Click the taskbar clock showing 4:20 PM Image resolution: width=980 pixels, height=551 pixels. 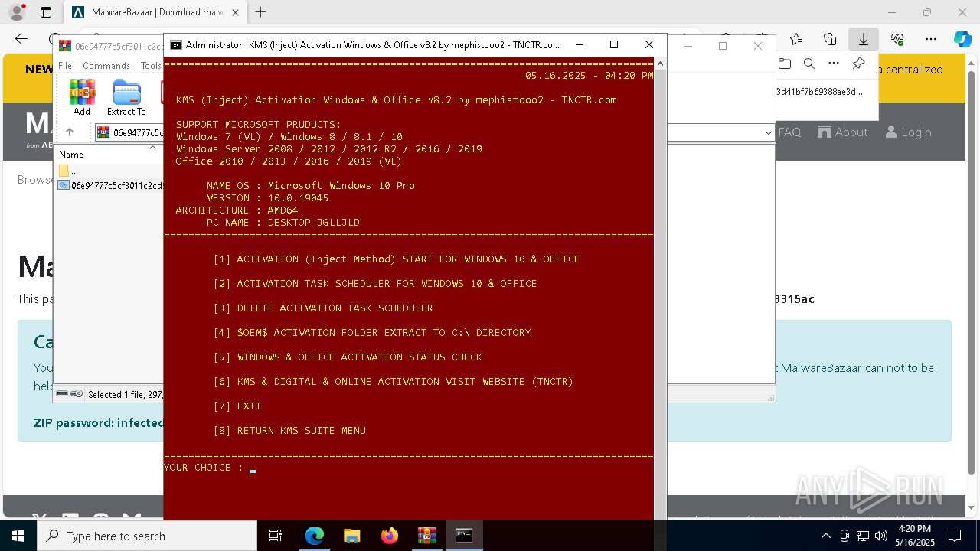point(916,536)
